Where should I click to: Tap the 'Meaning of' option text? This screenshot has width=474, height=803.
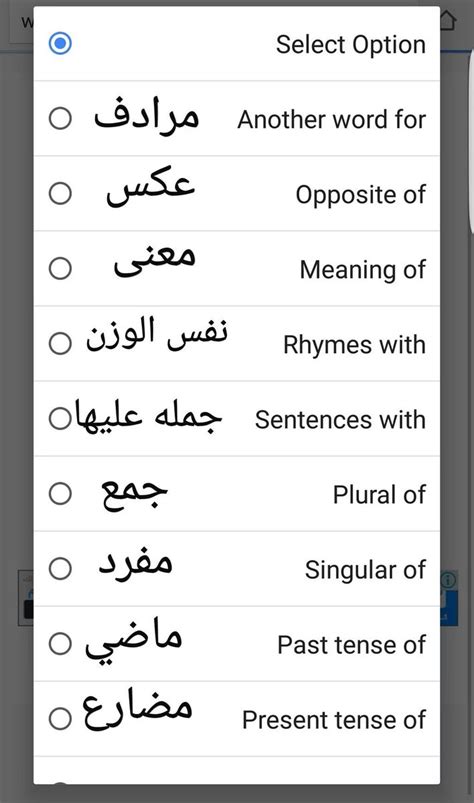click(362, 270)
